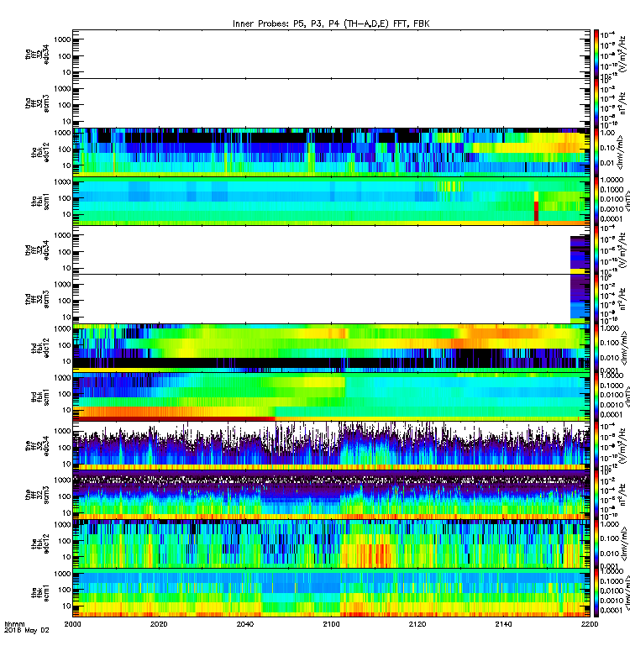630x672 pixels.
Task: Click the red spike in tha fbk scm1
Action: pyautogui.click(x=536, y=211)
